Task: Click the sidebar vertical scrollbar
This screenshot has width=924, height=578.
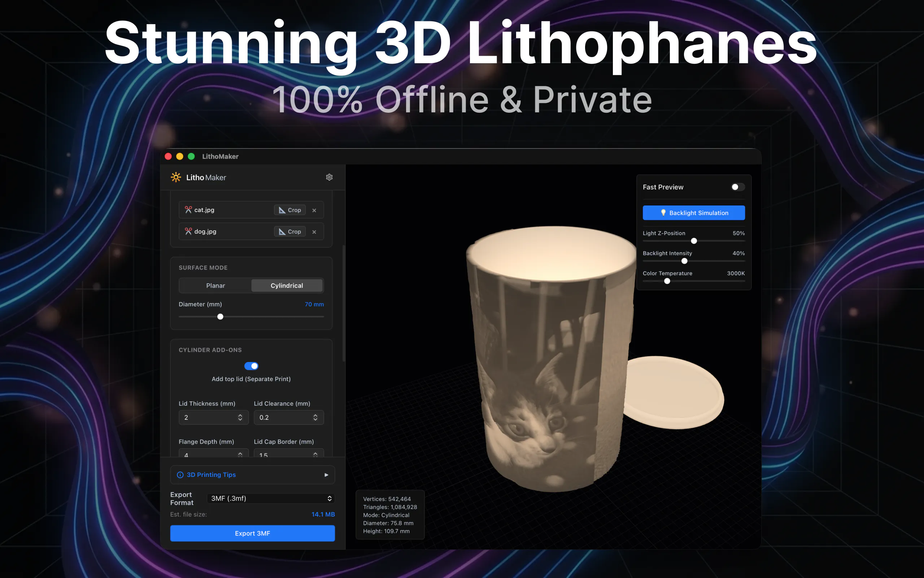Action: tap(344, 303)
